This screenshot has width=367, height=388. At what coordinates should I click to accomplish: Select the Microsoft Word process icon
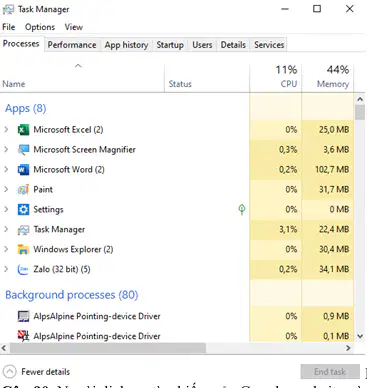[23, 170]
